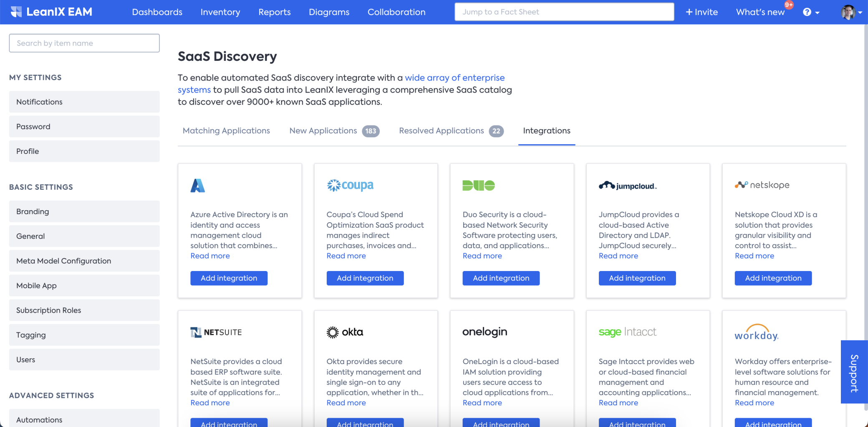The image size is (868, 427).
Task: Open the Reports menu
Action: coord(275,12)
